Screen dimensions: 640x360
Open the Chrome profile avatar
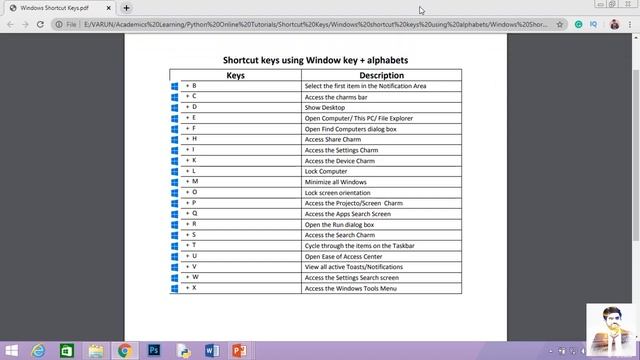[x=615, y=24]
